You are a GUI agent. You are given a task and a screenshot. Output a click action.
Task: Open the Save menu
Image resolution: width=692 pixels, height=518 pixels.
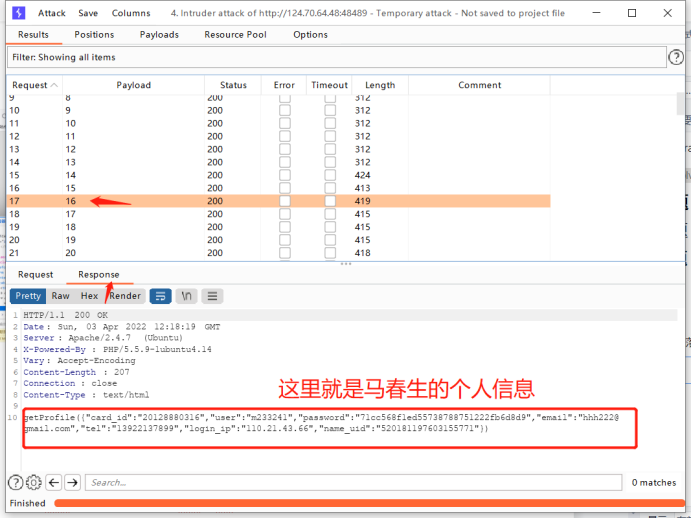(88, 13)
